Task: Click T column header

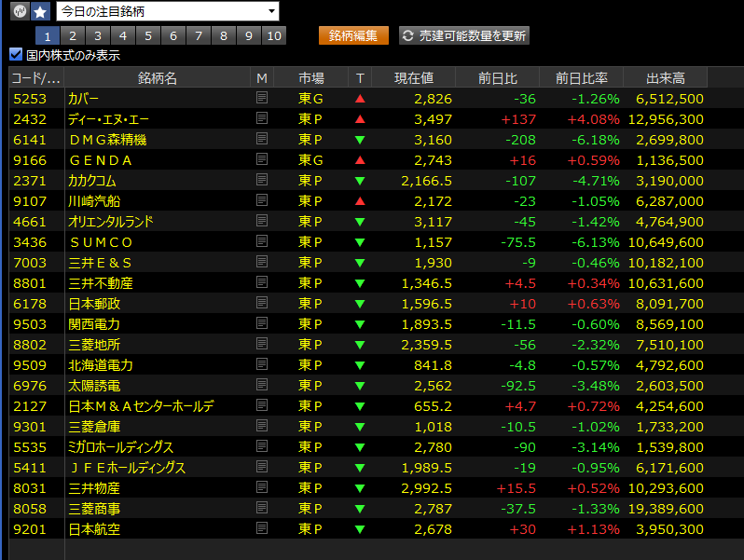Action: click(360, 77)
